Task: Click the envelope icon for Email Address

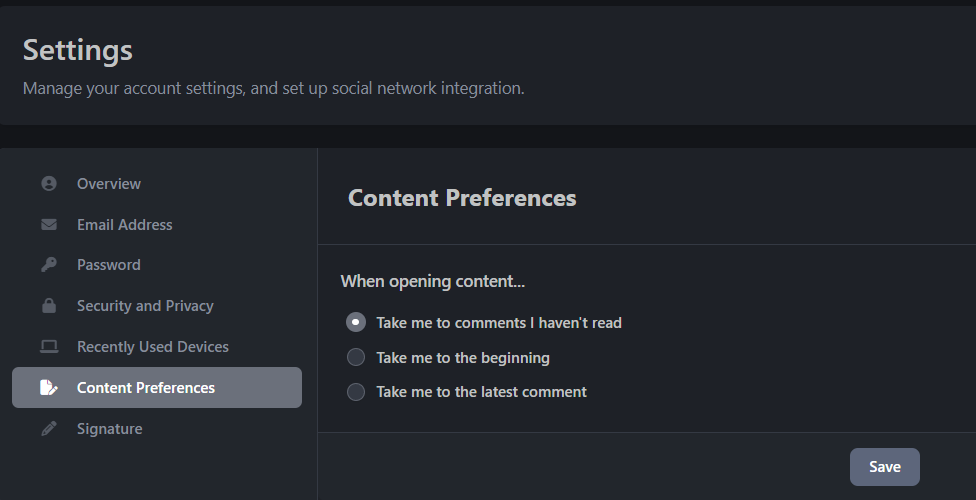Action: tap(49, 225)
